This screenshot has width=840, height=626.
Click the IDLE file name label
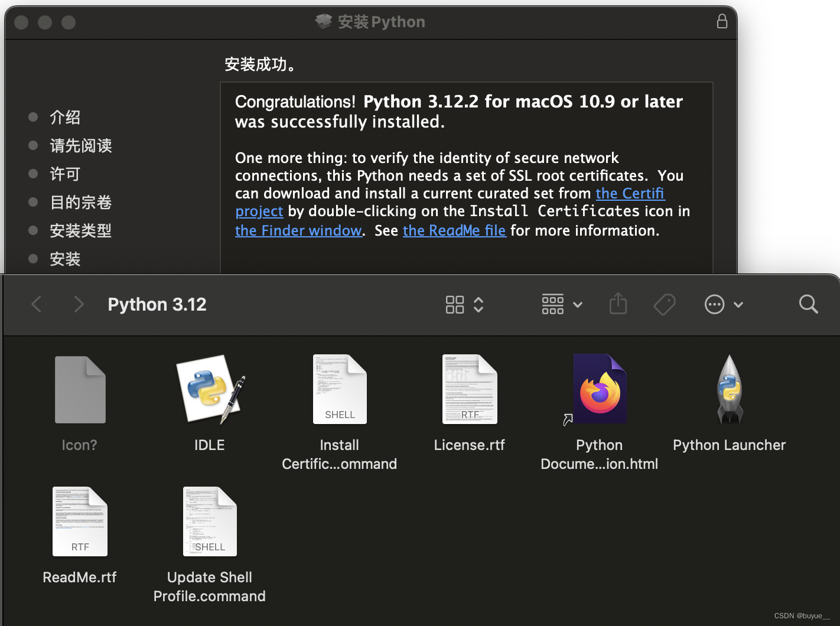pyautogui.click(x=210, y=445)
